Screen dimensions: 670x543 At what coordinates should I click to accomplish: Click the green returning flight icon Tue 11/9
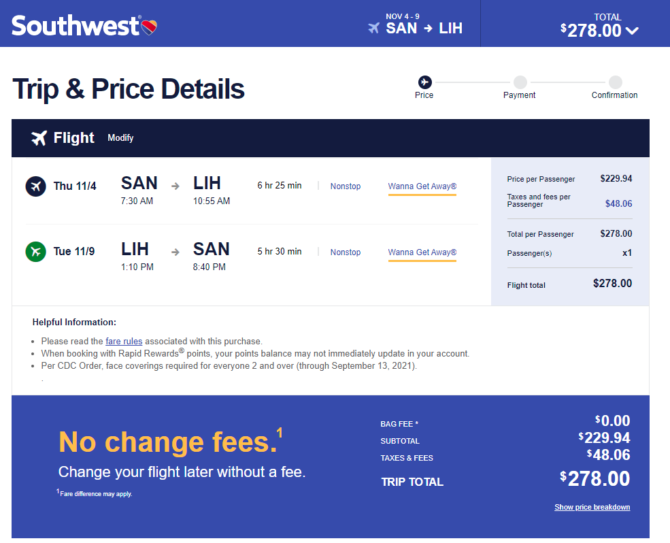tap(36, 252)
